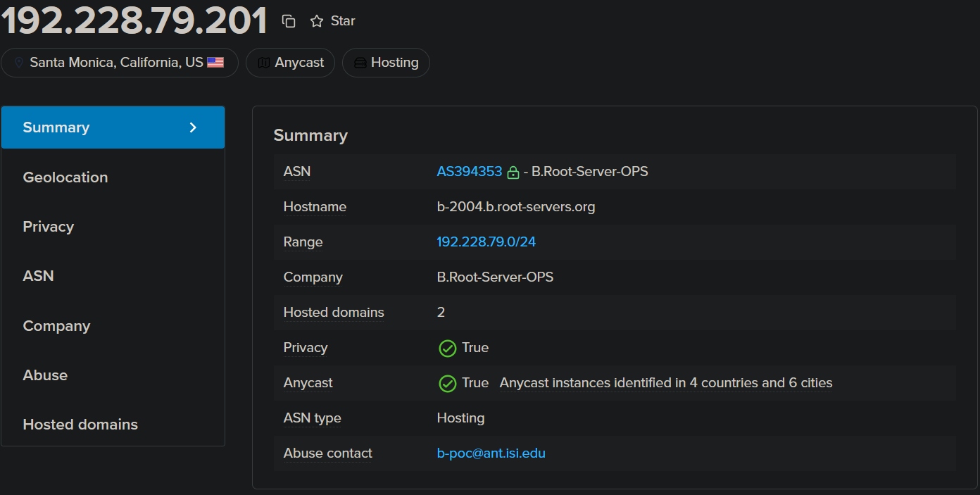Screen dimensions: 980x495
Task: Click the green lock icon next to AS394353
Action: click(513, 172)
